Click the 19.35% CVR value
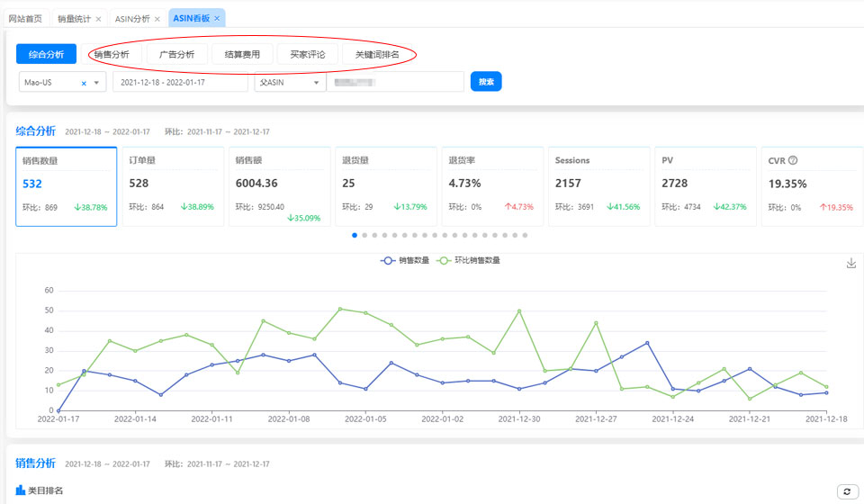864x504 pixels. (x=787, y=184)
